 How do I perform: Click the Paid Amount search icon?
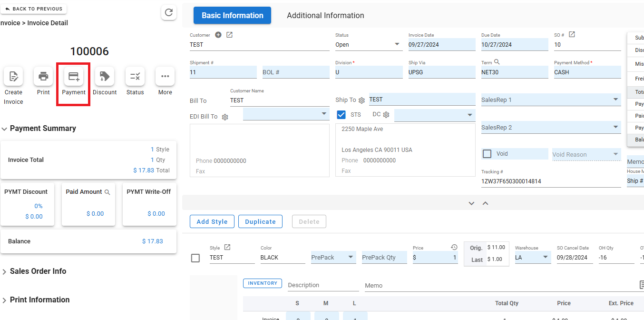pyautogui.click(x=107, y=192)
